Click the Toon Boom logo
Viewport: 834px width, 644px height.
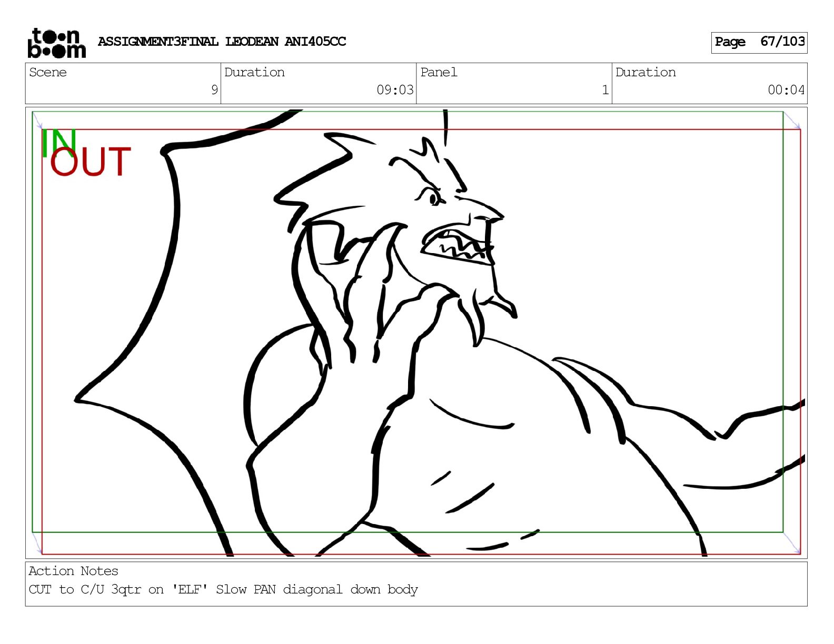click(56, 43)
